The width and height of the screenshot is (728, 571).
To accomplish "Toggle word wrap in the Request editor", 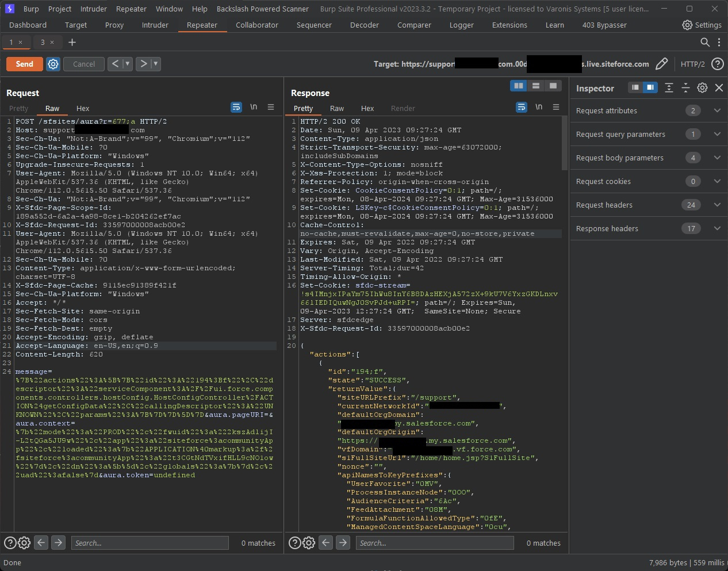I will [x=236, y=107].
